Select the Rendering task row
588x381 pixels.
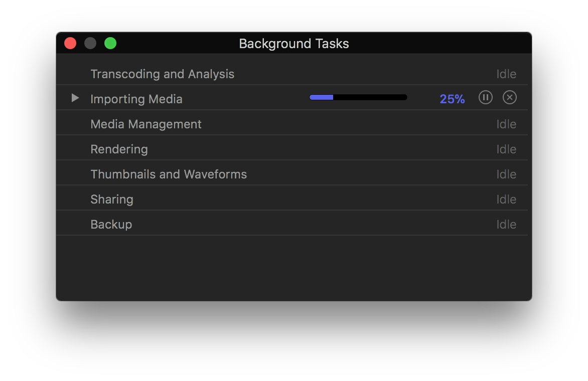[119, 149]
